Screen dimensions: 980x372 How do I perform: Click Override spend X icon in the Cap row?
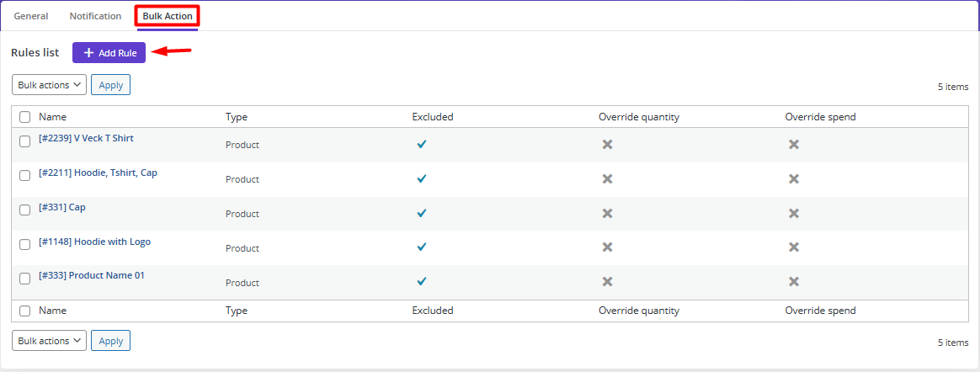(x=794, y=213)
